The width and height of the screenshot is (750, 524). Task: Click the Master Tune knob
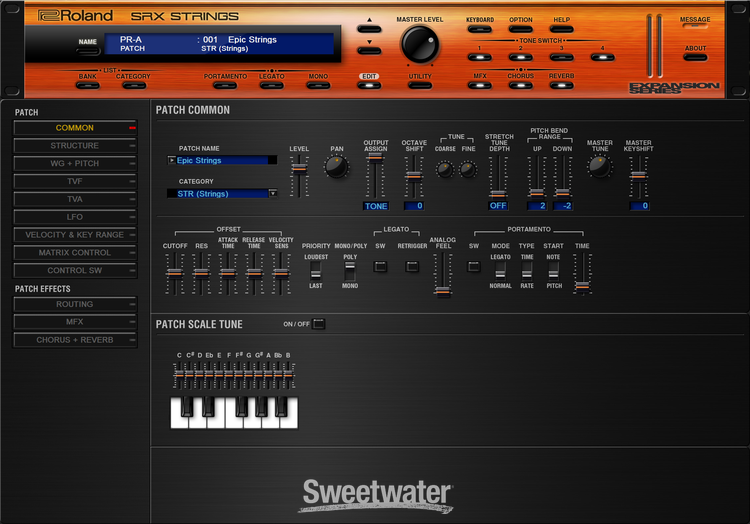click(599, 166)
